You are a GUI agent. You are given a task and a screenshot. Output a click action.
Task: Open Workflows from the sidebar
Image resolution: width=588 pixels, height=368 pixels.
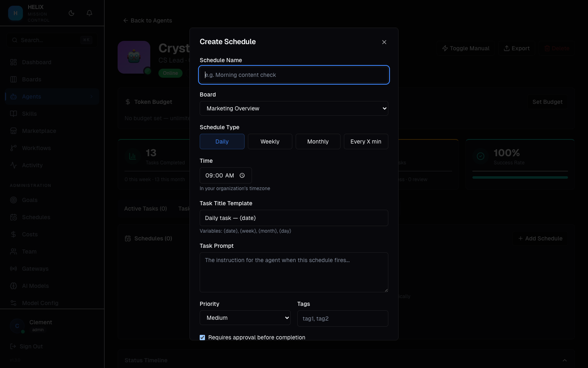[x=52, y=148]
